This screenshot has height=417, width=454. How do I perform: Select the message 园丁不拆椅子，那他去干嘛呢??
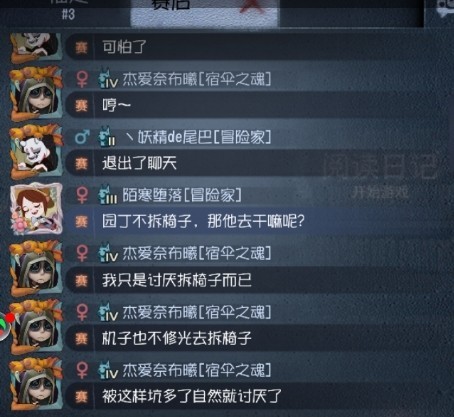coord(203,221)
